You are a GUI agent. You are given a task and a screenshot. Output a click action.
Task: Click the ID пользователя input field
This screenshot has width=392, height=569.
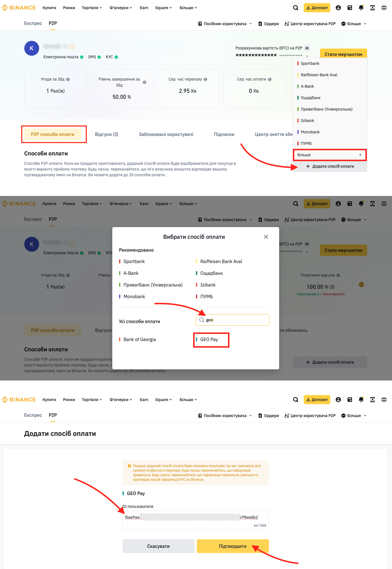(x=195, y=520)
